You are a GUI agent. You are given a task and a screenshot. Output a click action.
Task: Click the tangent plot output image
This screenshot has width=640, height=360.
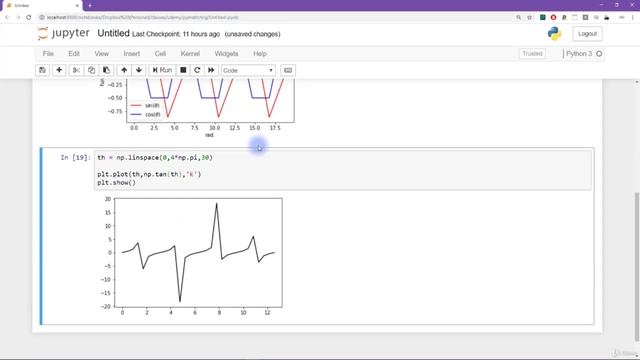(x=192, y=256)
